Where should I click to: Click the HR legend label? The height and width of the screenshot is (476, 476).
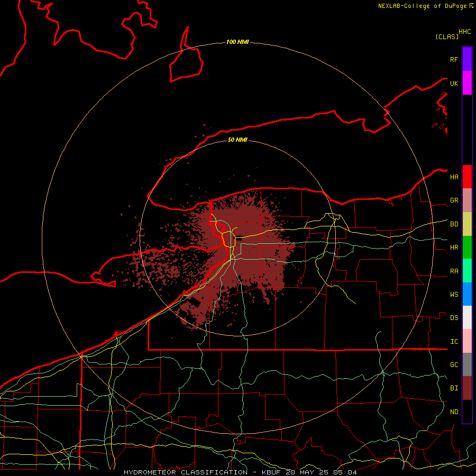454,248
